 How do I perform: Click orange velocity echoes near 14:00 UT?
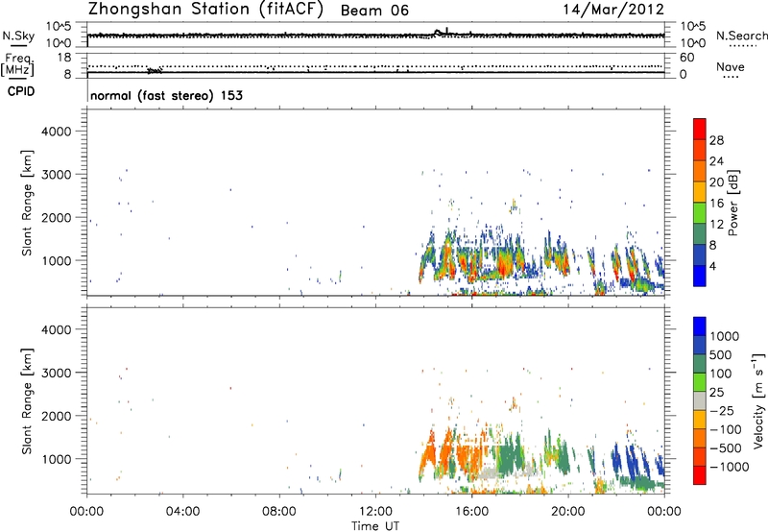(430, 453)
